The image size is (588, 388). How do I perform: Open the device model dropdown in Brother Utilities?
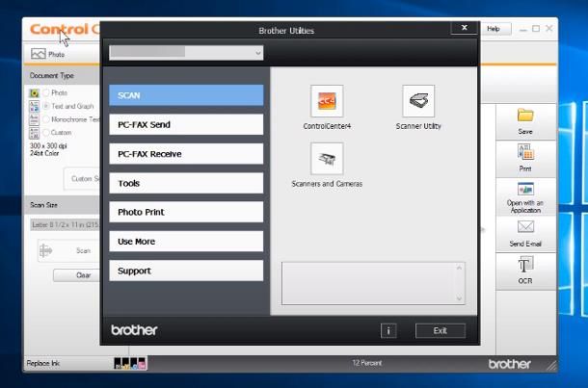(186, 53)
